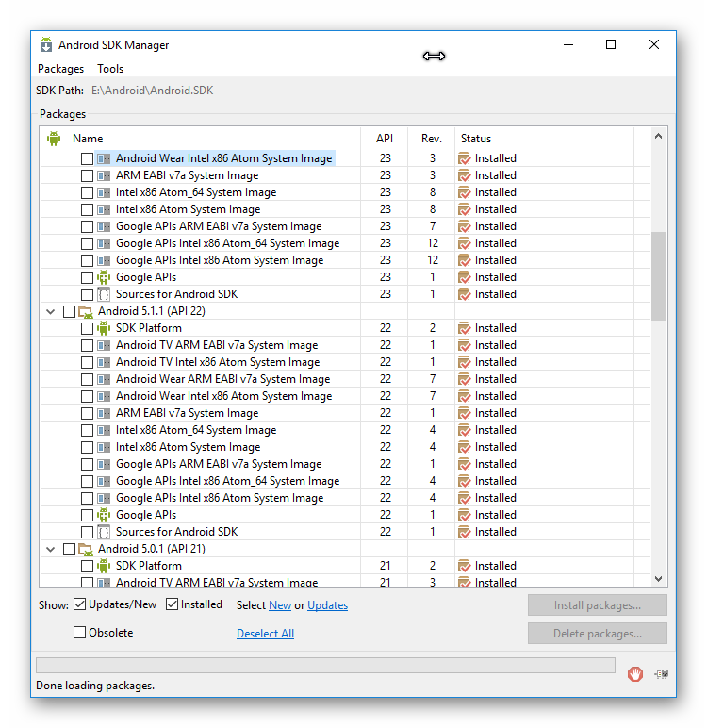Click the API 22 Google APIs add-on icon
The image size is (707, 728).
coord(104,515)
